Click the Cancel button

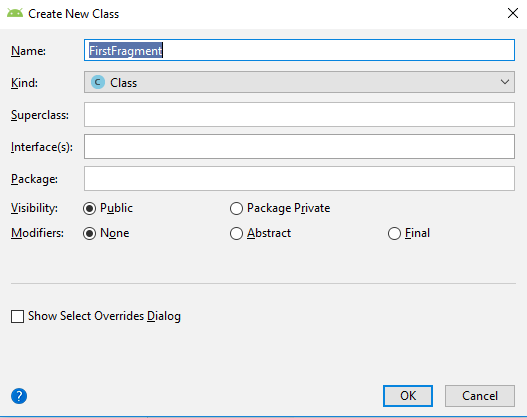(x=480, y=396)
